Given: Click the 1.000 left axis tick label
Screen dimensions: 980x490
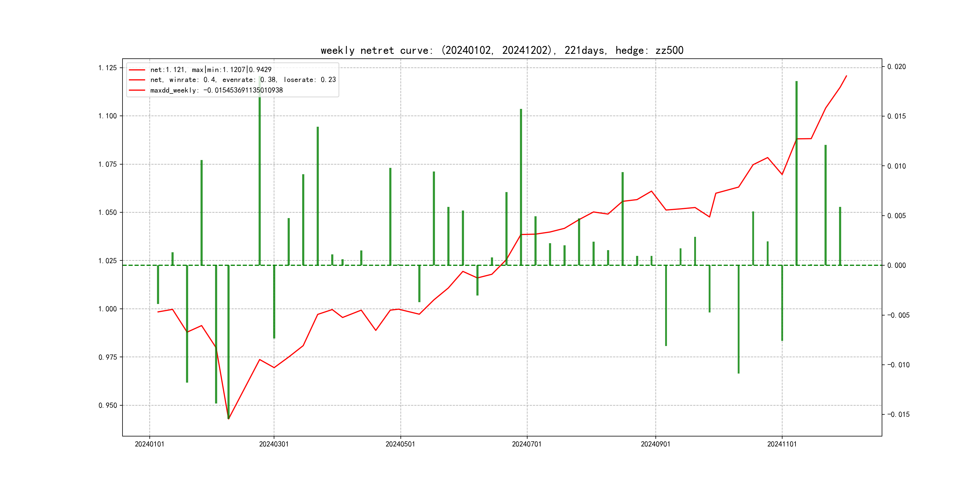Looking at the screenshot, I should pyautogui.click(x=108, y=309).
